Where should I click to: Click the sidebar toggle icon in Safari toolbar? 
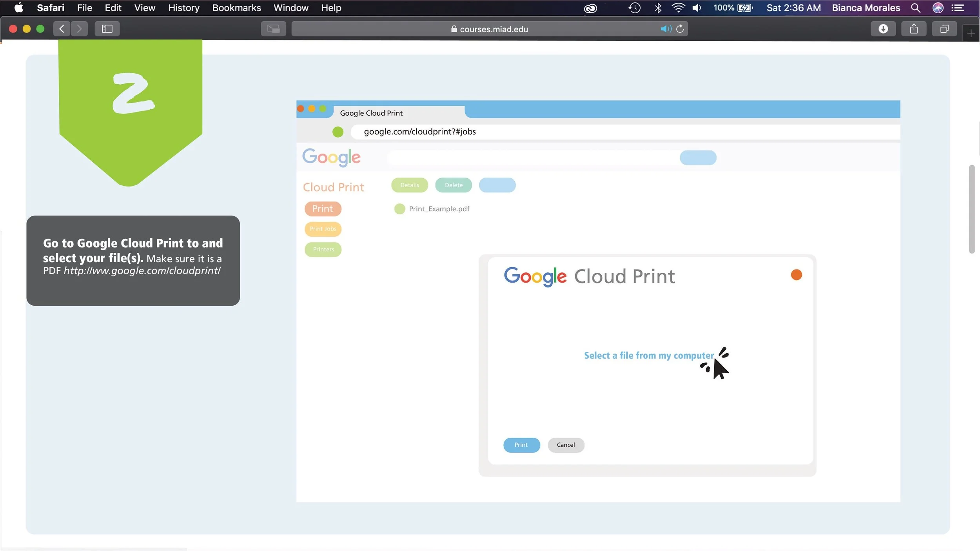[107, 29]
